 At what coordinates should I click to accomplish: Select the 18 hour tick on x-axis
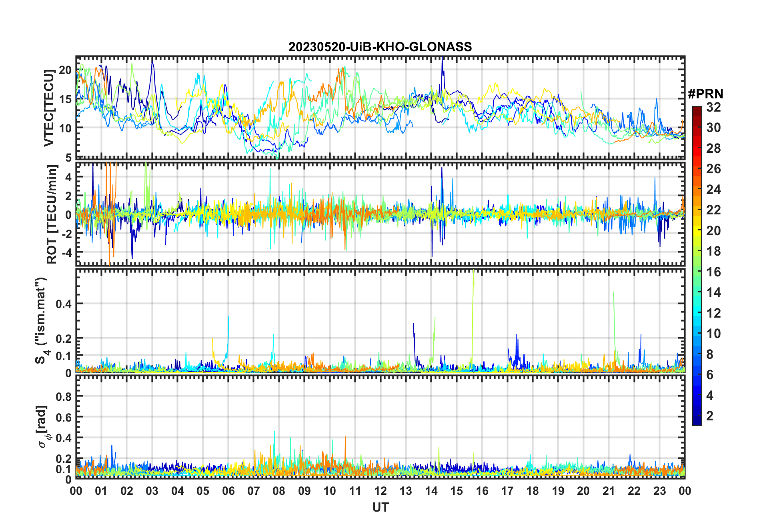(x=533, y=491)
